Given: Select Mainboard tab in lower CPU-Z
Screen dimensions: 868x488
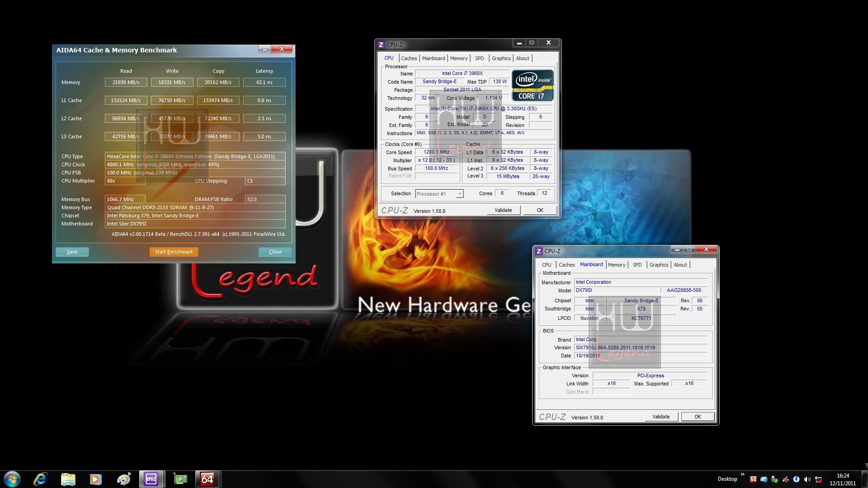Looking at the screenshot, I should [x=591, y=264].
